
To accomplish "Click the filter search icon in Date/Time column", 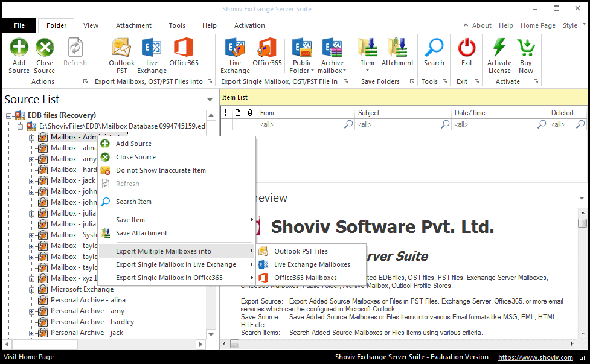I will pos(542,124).
